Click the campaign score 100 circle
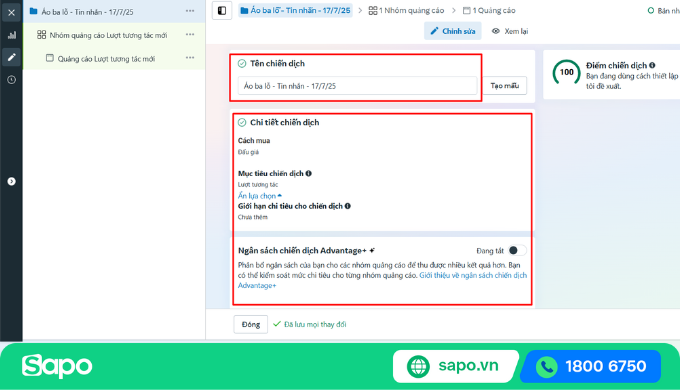The image size is (680, 390). click(566, 72)
